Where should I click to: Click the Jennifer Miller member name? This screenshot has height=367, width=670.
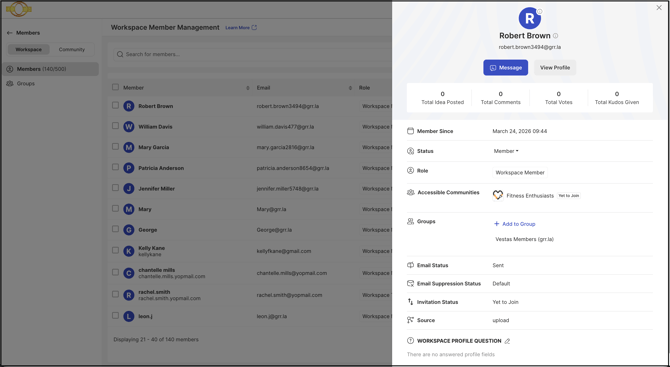[156, 189]
